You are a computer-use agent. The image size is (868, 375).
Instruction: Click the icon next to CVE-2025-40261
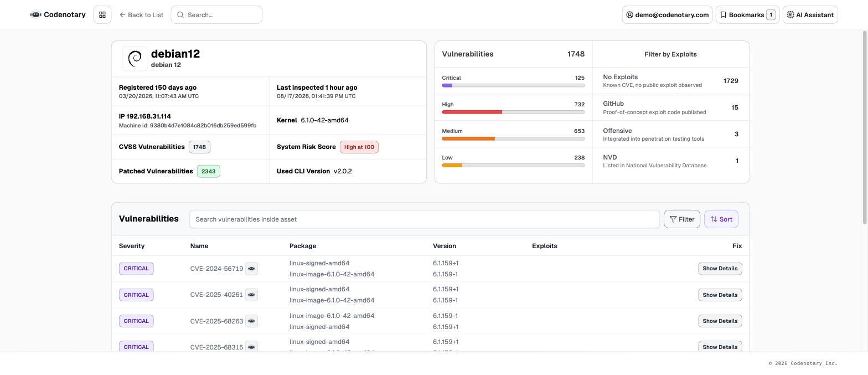[x=251, y=295]
